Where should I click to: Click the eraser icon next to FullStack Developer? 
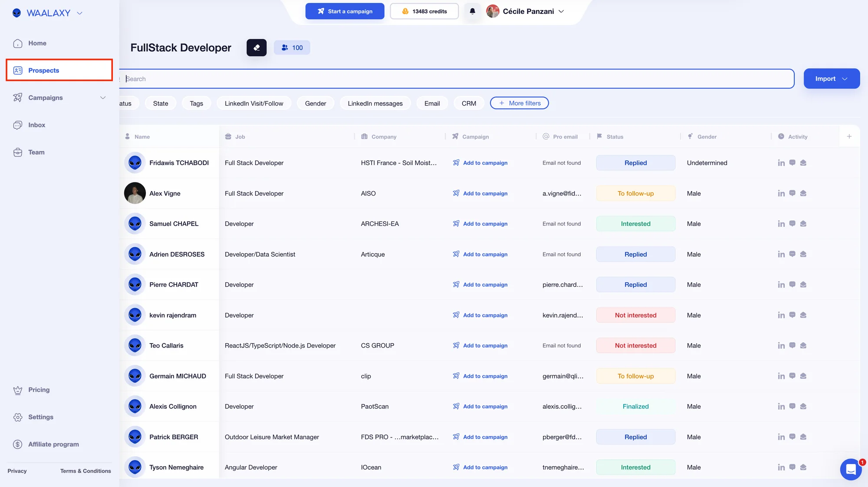(x=256, y=48)
